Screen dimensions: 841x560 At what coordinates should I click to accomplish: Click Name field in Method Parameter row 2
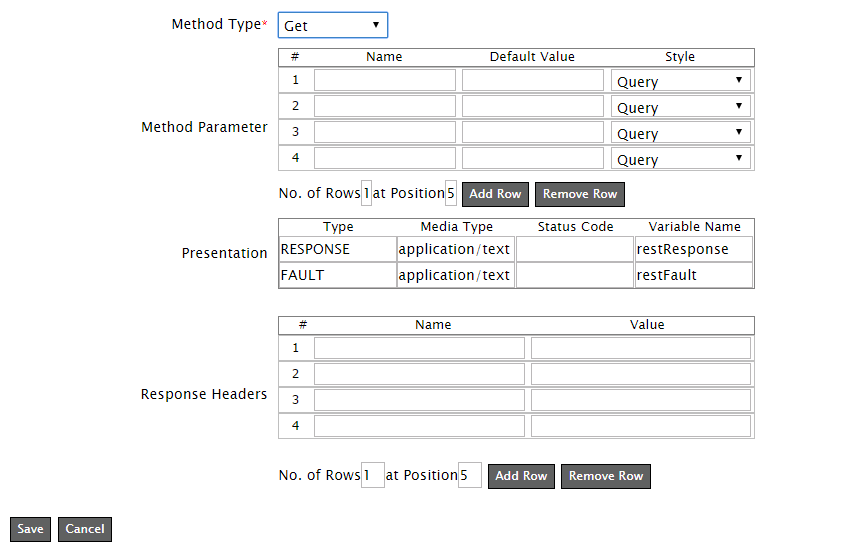[x=385, y=106]
